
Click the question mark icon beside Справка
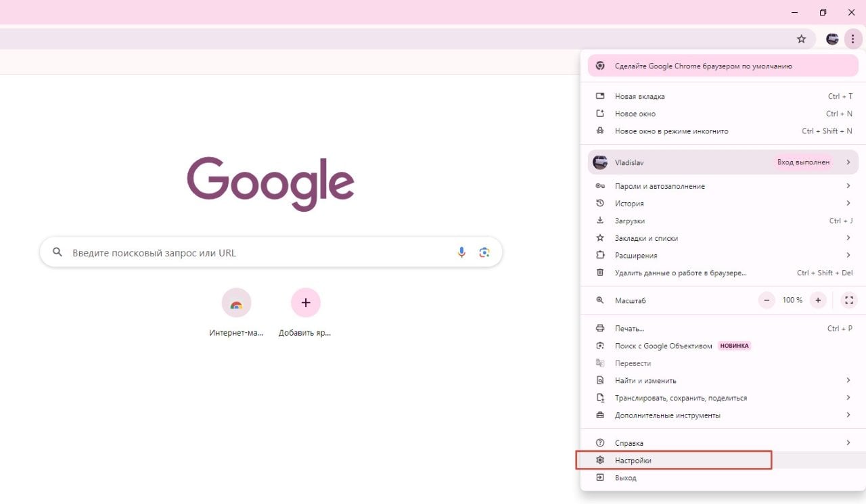(x=599, y=442)
